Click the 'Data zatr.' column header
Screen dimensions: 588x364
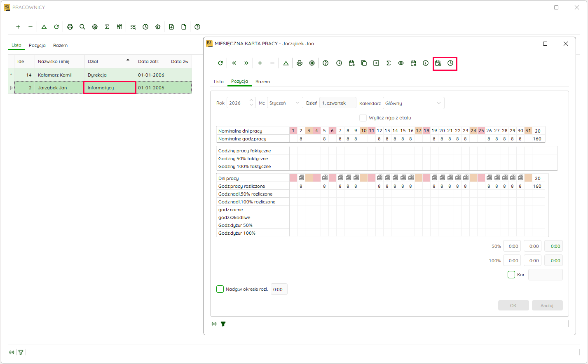click(x=151, y=61)
